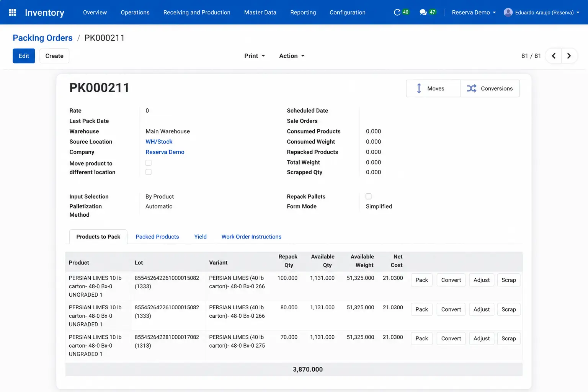Toggle second checkbox below Move product
The height and width of the screenshot is (392, 588).
149,172
